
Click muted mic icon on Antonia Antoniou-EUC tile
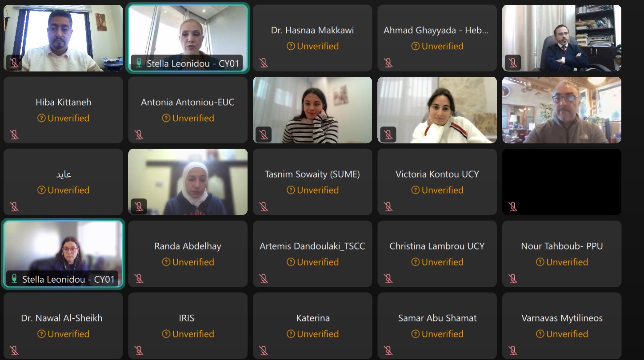click(x=139, y=135)
